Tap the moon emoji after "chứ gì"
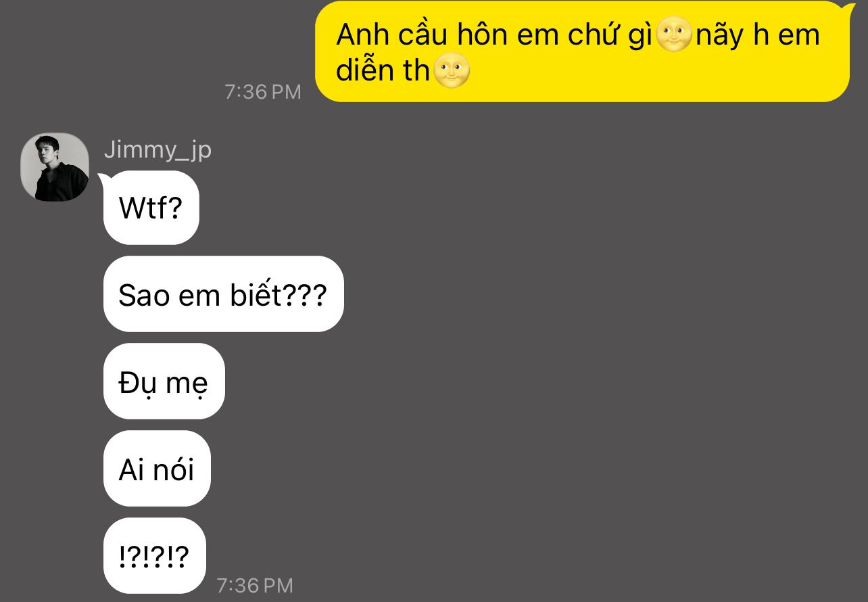The width and height of the screenshot is (868, 602). [x=674, y=34]
